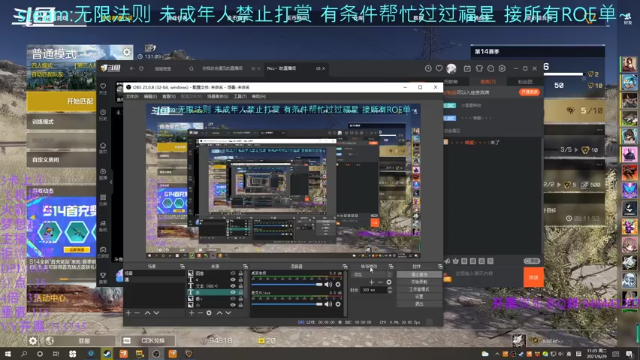Image resolution: width=640 pixels, height=360 pixels.
Task: Set Mic/Aux volume slider
Action: 287,304
